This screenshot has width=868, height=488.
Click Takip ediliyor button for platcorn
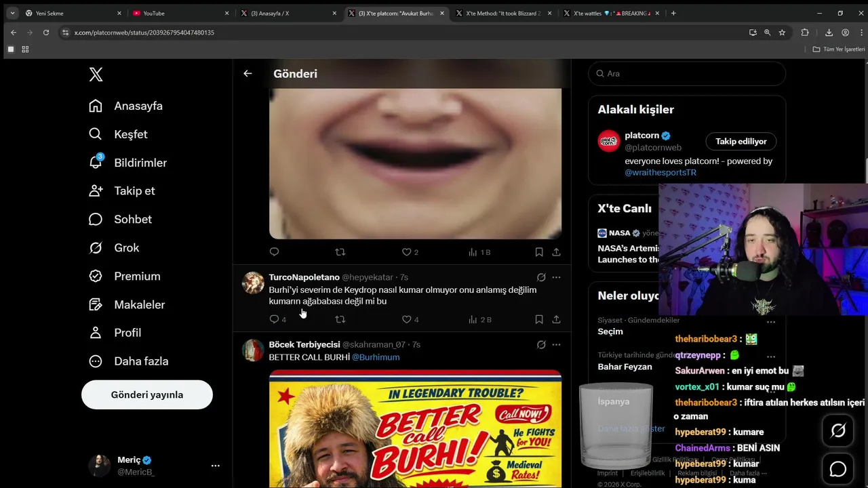click(741, 141)
